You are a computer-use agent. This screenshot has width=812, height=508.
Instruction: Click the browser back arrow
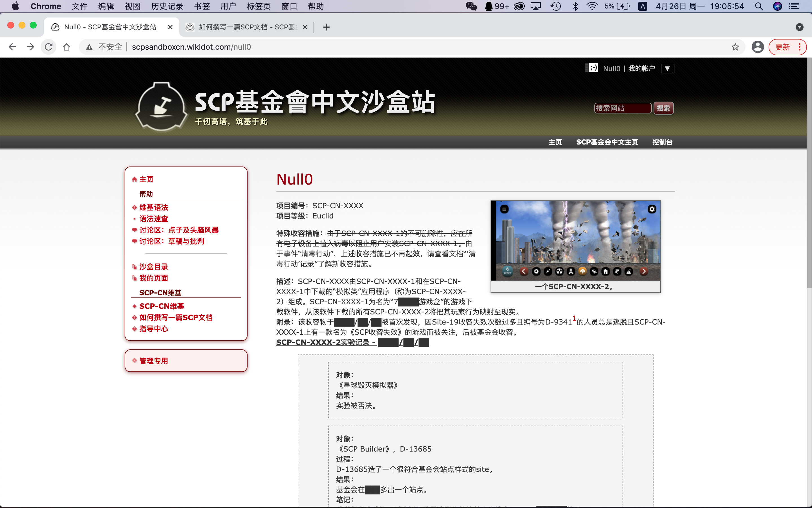tap(12, 47)
